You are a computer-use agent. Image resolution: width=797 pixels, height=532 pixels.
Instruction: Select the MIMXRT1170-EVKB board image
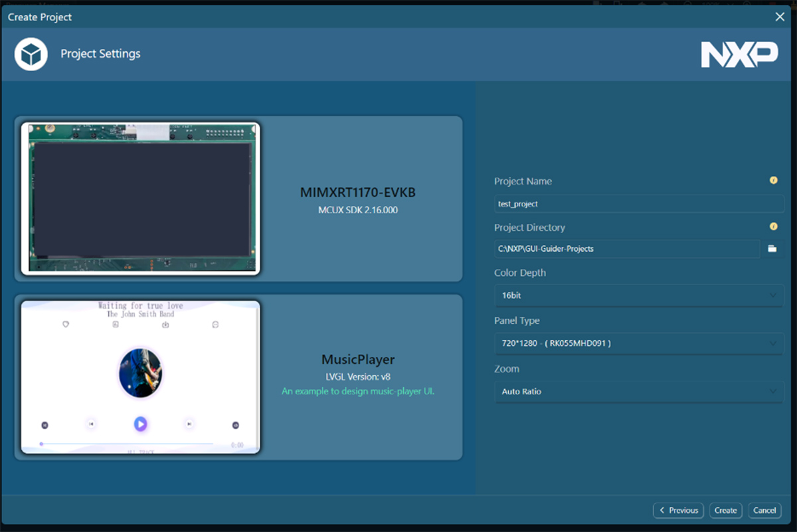[140, 198]
